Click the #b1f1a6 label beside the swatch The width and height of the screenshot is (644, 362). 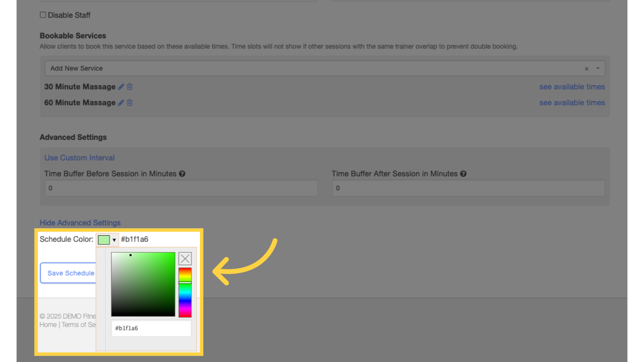[135, 239]
